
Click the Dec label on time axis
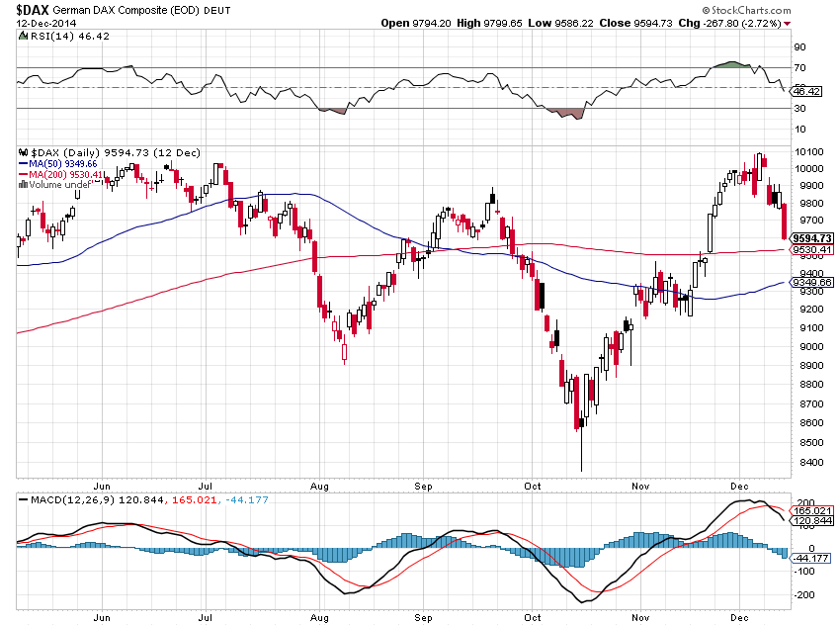(739, 486)
